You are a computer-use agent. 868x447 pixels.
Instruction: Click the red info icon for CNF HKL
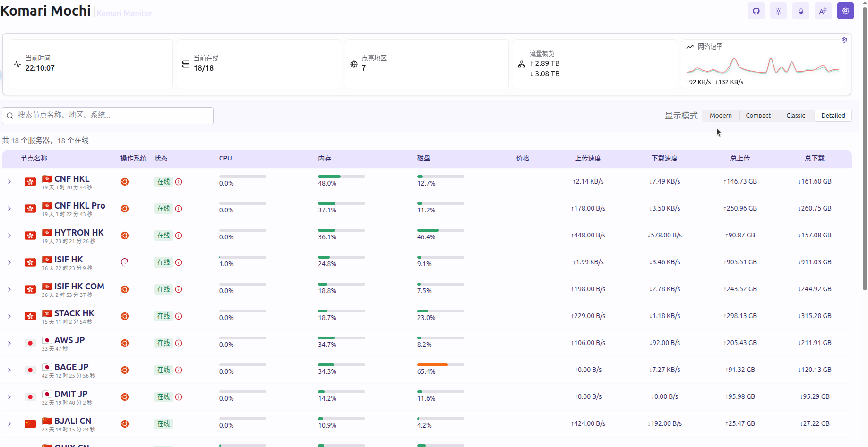pos(179,182)
